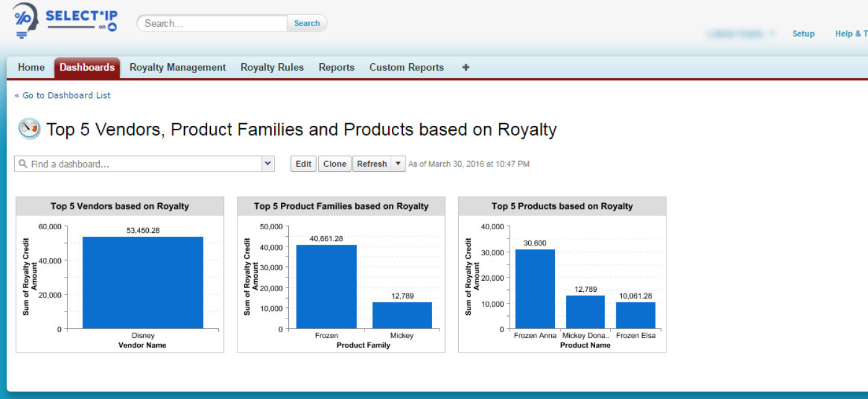Image resolution: width=868 pixels, height=399 pixels.
Task: Open the Find a dashboard dropdown arrow
Action: coord(268,164)
